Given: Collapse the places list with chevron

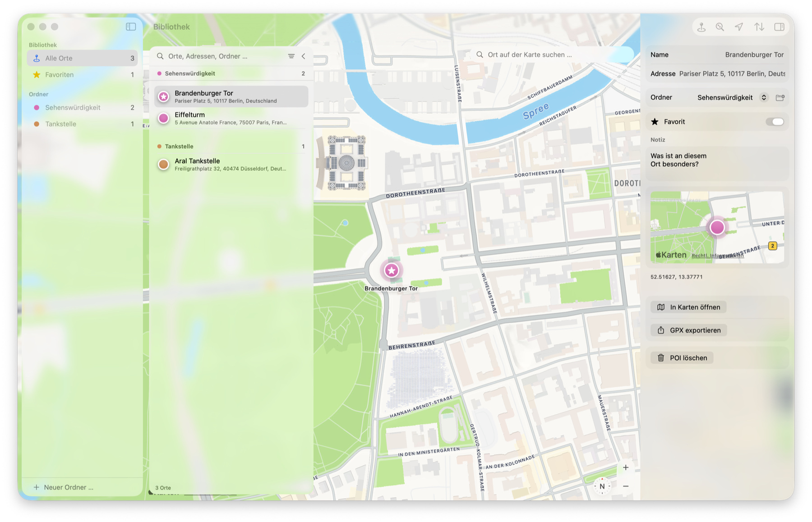Looking at the screenshot, I should [304, 56].
